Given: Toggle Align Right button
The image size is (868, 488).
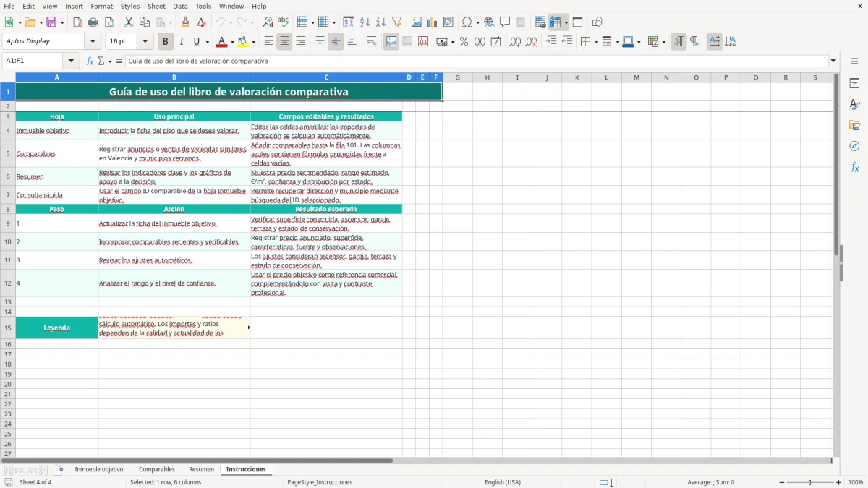Looking at the screenshot, I should [300, 42].
